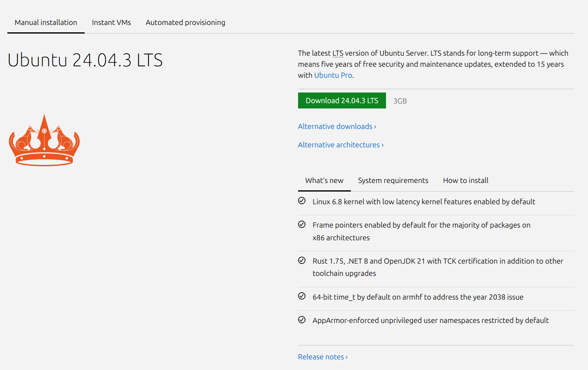View the Release notes link
Screen dimensions: 588x370
(x=322, y=357)
